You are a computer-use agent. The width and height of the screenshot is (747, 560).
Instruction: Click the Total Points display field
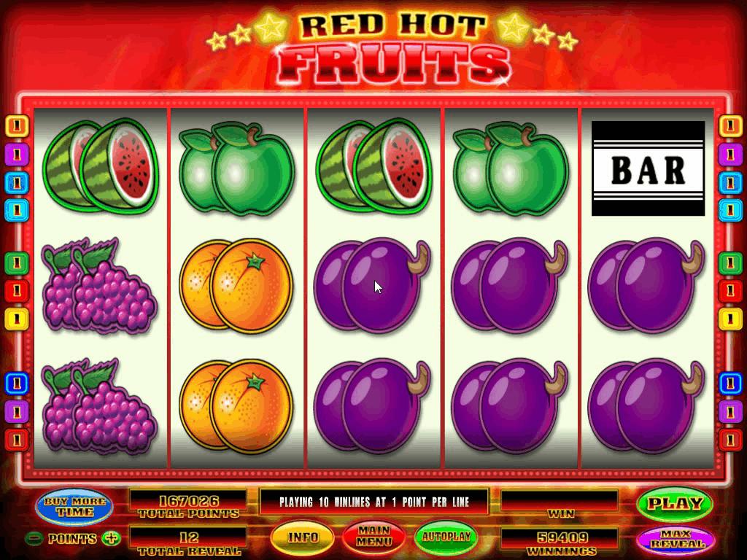pyautogui.click(x=188, y=505)
